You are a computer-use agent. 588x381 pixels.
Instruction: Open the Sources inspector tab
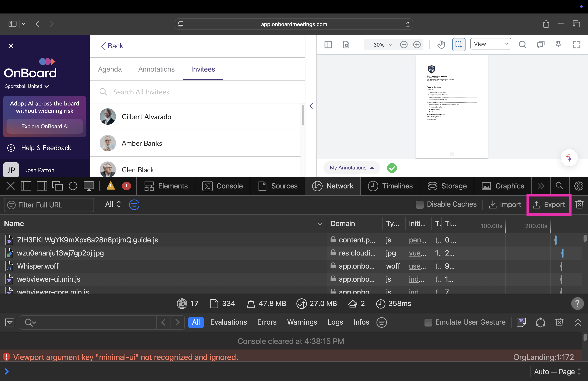(x=277, y=186)
